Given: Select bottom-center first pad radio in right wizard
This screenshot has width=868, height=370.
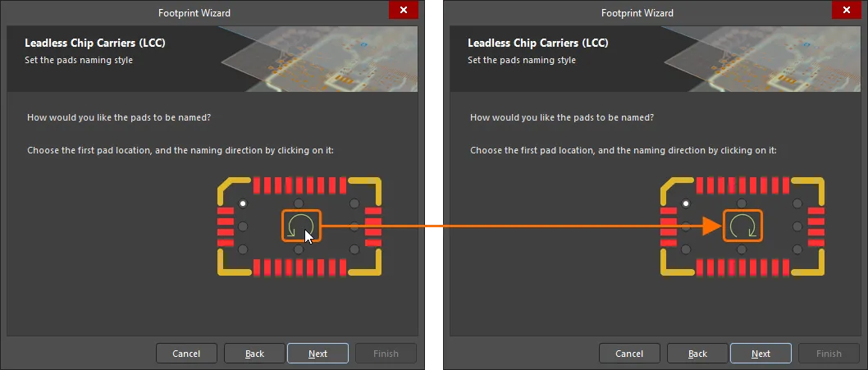Looking at the screenshot, I should pos(742,249).
